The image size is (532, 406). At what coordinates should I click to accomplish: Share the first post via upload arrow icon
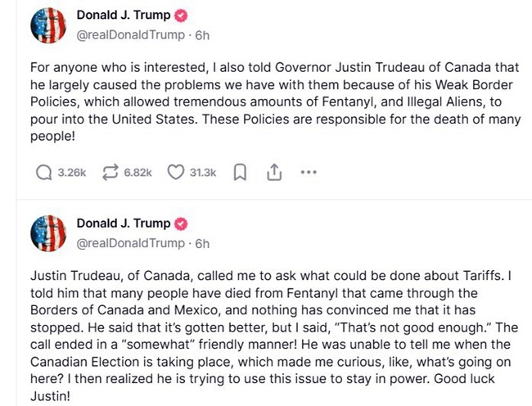click(274, 173)
